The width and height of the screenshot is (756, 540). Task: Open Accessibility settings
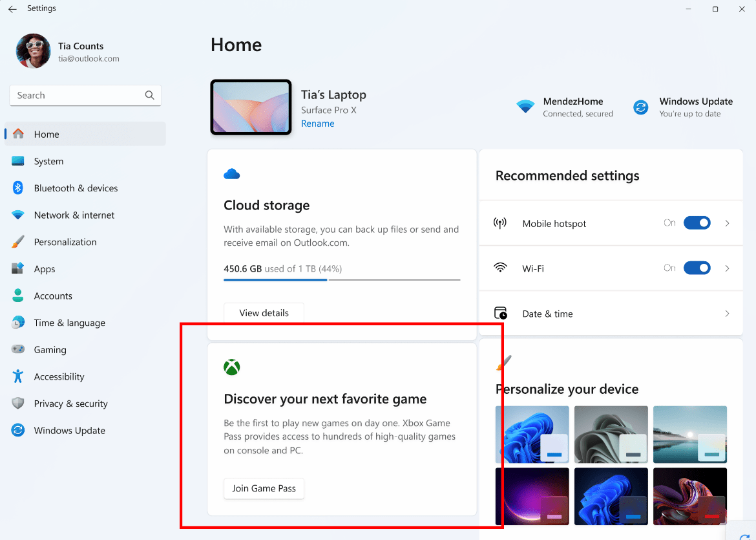pos(85,376)
